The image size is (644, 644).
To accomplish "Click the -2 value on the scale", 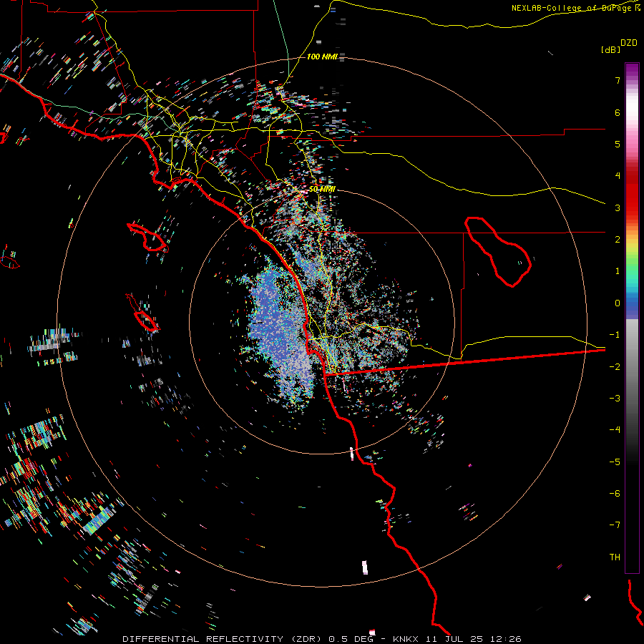I will (615, 366).
